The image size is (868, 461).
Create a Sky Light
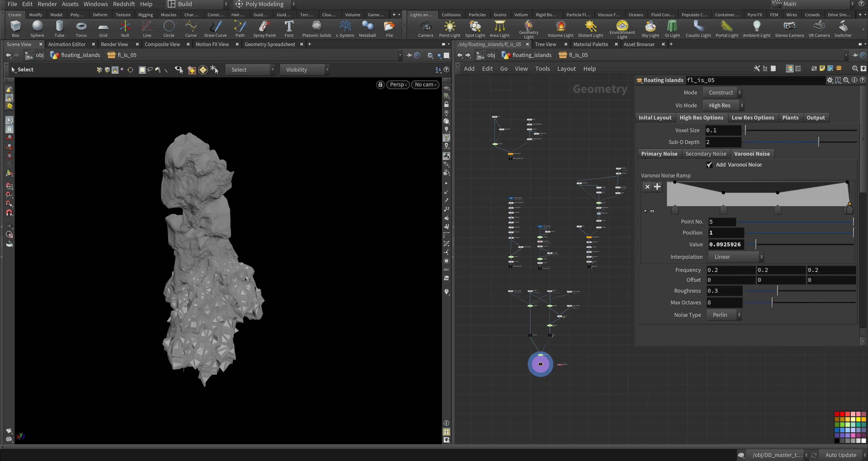coord(650,29)
